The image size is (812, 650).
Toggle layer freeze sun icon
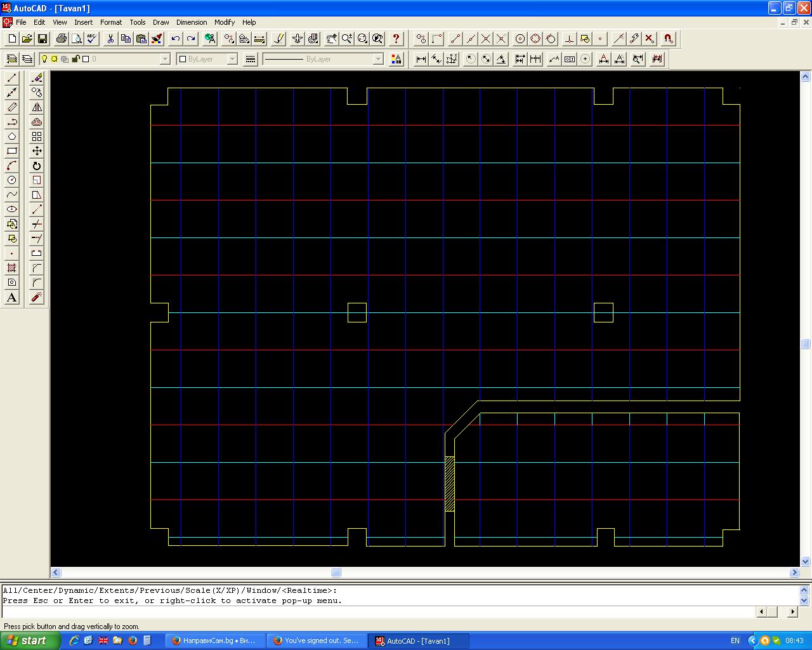point(55,59)
